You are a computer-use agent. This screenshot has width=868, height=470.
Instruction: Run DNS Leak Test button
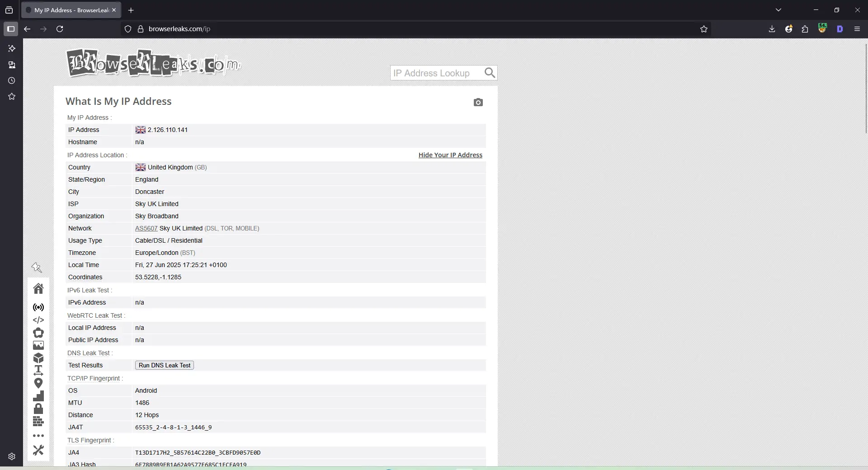click(165, 365)
